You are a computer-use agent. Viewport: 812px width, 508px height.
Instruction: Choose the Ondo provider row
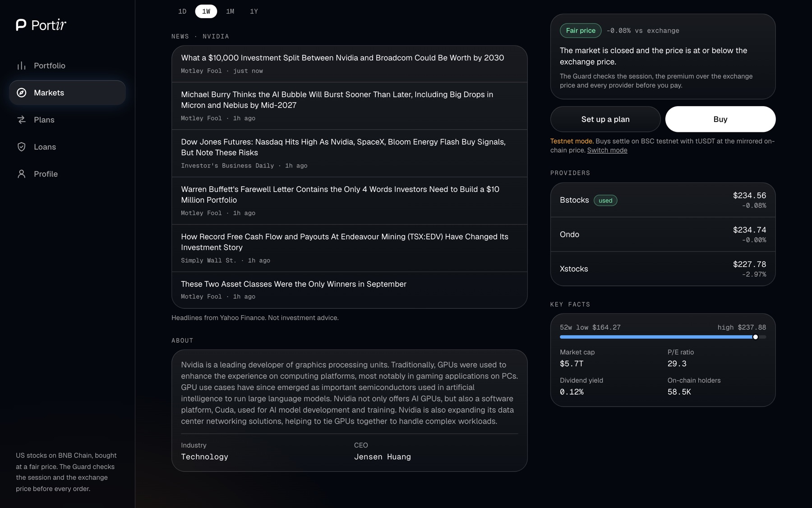tap(663, 234)
